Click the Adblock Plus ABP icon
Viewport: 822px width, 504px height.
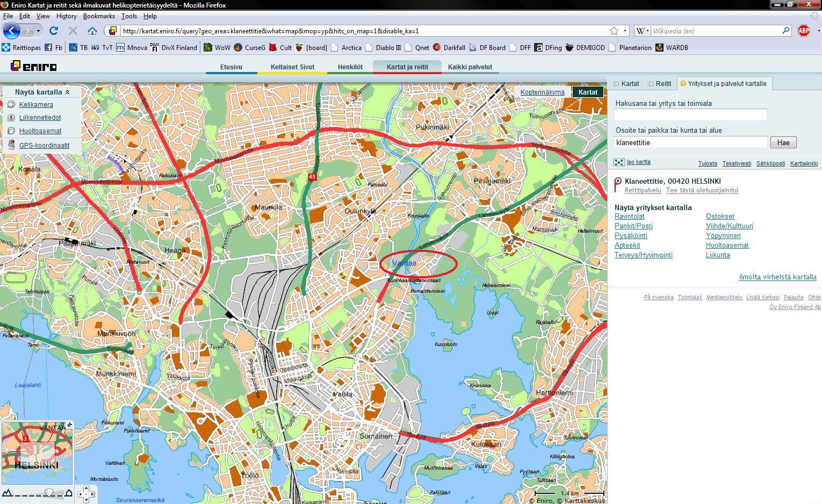coord(804,31)
